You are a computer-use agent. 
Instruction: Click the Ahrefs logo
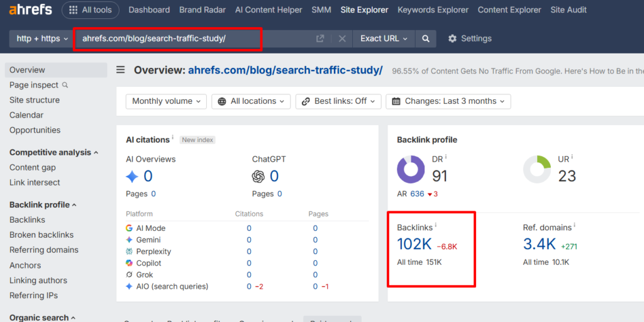coord(30,10)
